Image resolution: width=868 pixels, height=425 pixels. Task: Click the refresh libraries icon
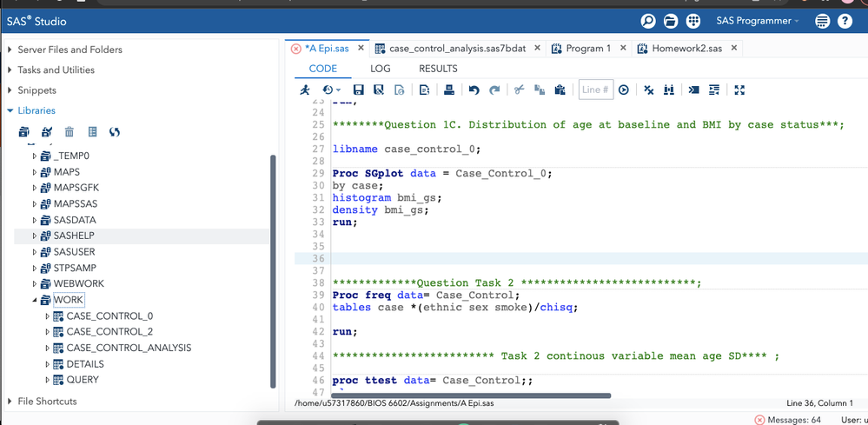click(115, 132)
